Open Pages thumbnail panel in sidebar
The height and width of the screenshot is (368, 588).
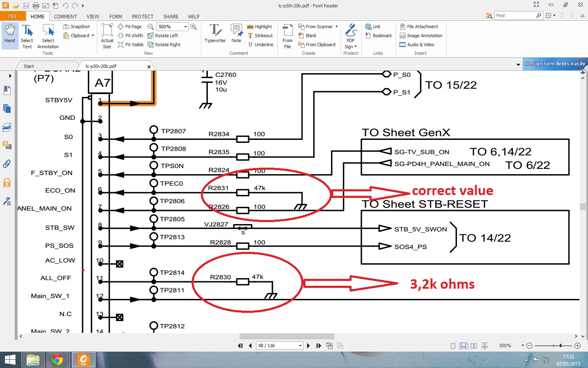tap(7, 108)
